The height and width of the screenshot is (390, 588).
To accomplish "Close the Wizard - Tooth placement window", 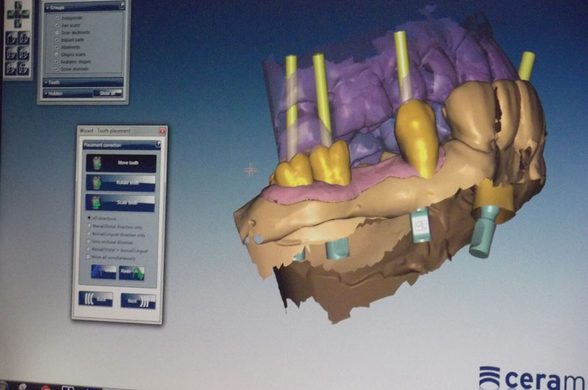I will (x=162, y=131).
